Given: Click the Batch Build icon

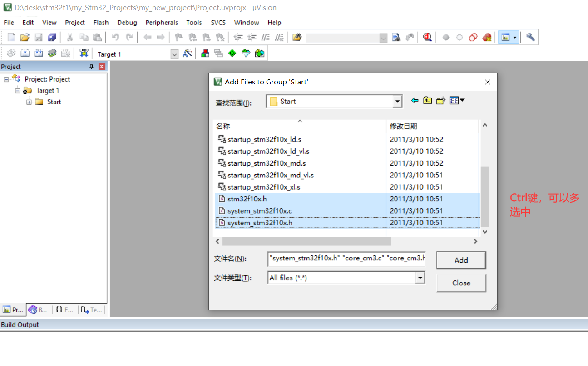Looking at the screenshot, I should [52, 53].
